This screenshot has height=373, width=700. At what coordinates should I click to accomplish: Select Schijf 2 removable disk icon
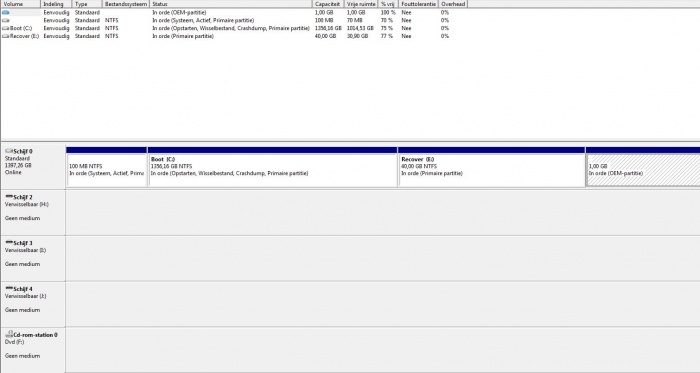pos(9,197)
